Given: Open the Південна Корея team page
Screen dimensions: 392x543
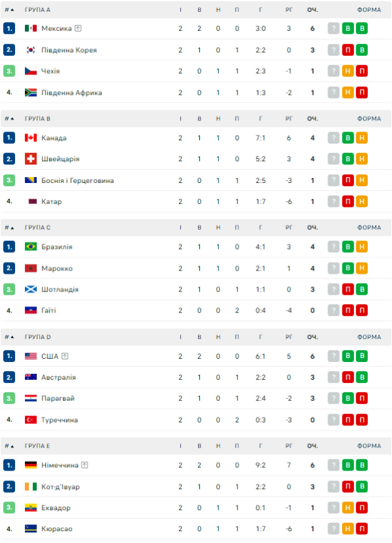Looking at the screenshot, I should tap(69, 50).
